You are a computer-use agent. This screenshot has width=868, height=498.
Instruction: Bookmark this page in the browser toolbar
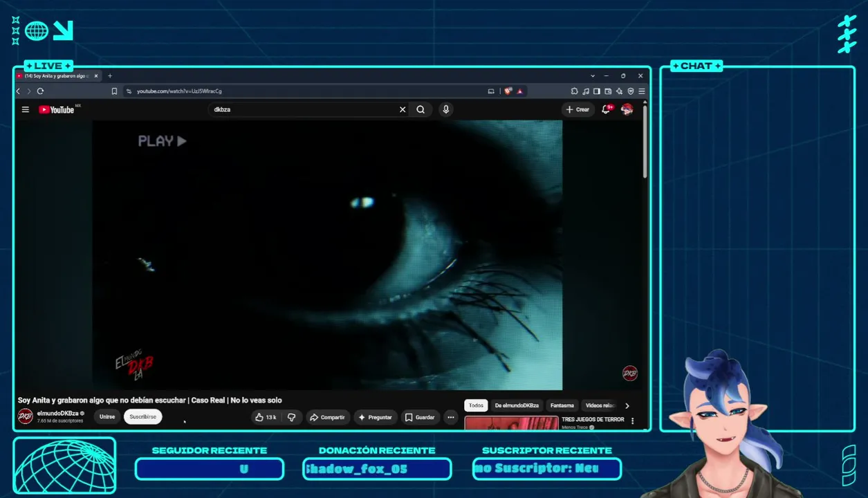[114, 91]
